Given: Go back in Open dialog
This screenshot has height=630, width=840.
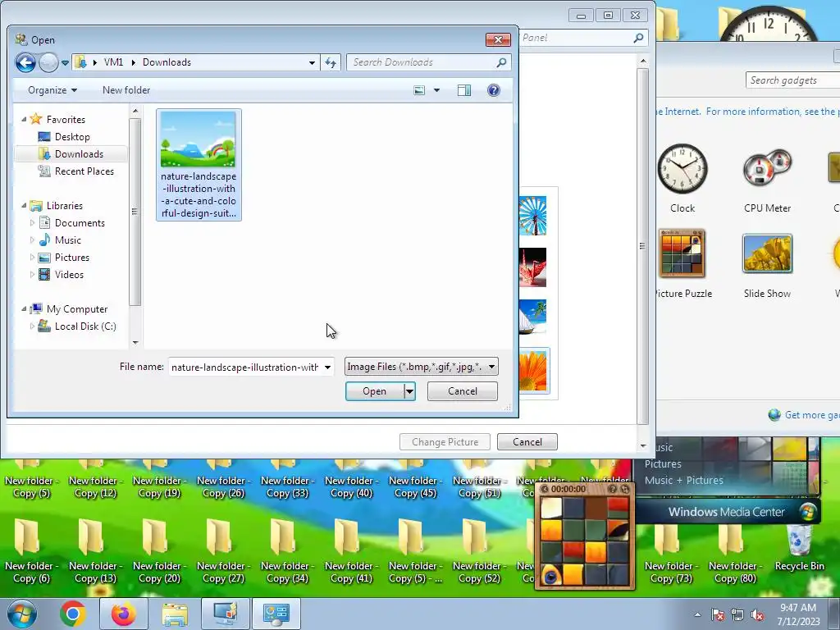Looking at the screenshot, I should 25,62.
